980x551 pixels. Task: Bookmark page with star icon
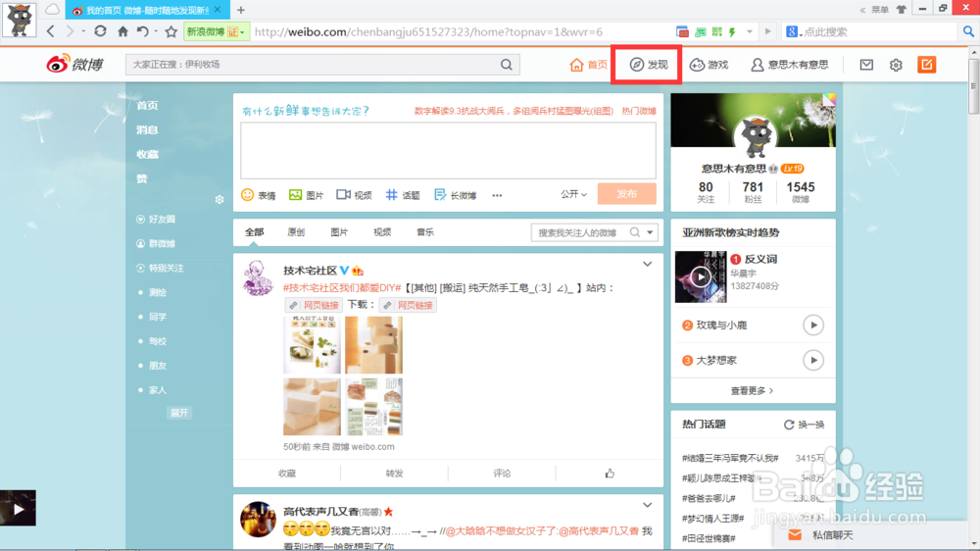tap(171, 31)
